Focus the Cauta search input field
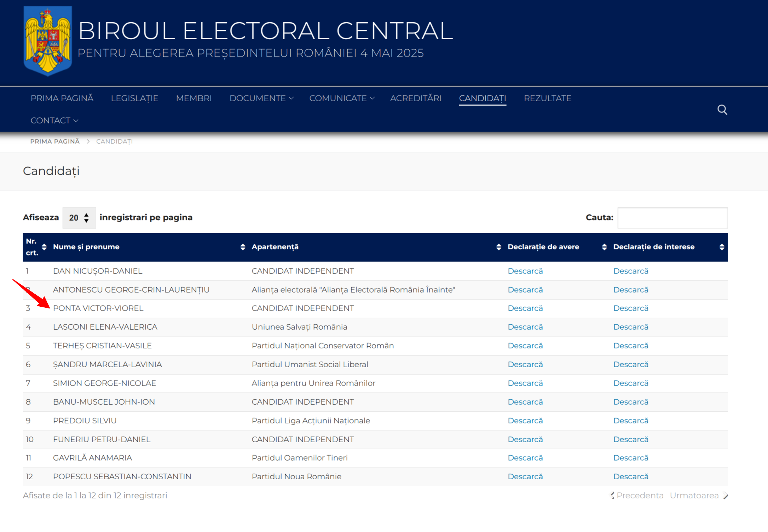Screen dimensions: 768x532 point(672,218)
